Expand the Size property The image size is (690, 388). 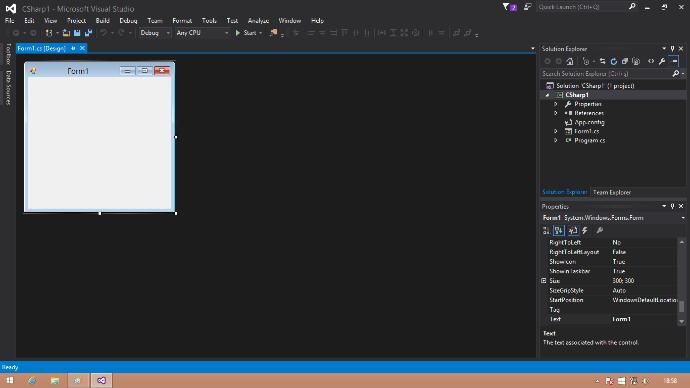click(544, 281)
